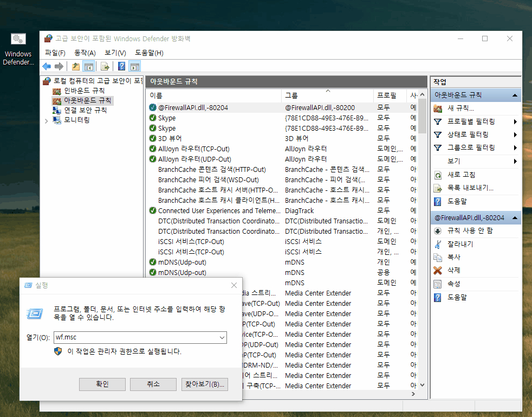This screenshot has width=532, height=417.
Task: Select 연결 보안 규칙 in the tree
Action: coord(85,110)
